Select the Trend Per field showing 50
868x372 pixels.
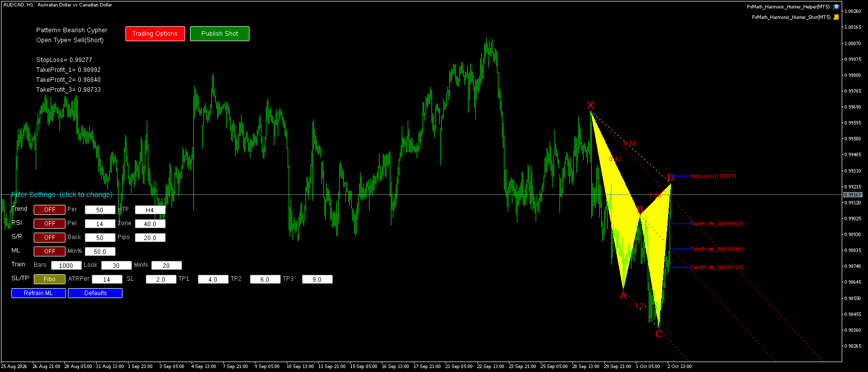100,210
